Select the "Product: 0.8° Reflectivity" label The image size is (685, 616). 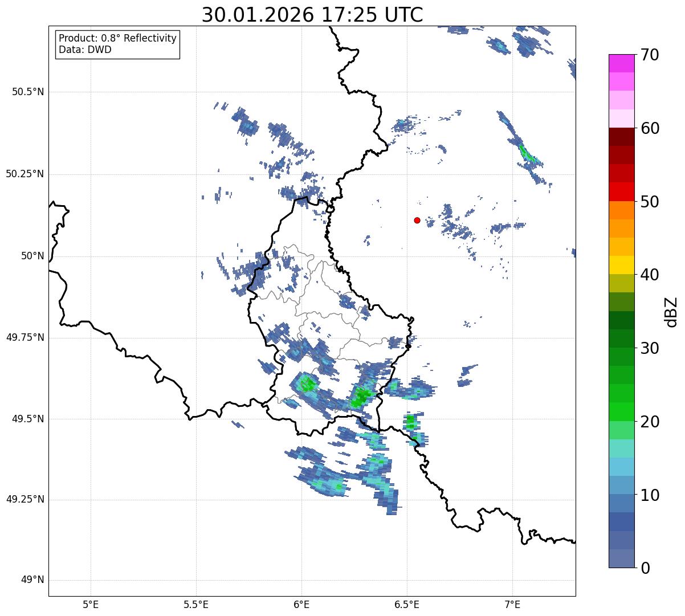[118, 38]
